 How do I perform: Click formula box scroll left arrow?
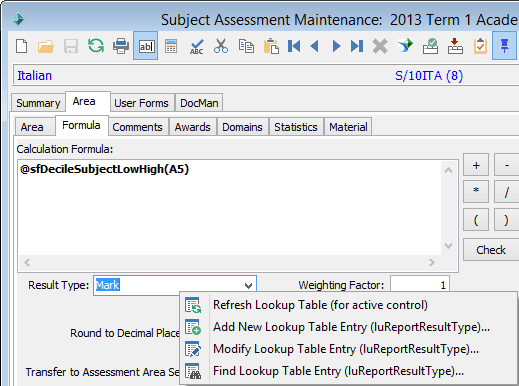pyautogui.click(x=27, y=263)
